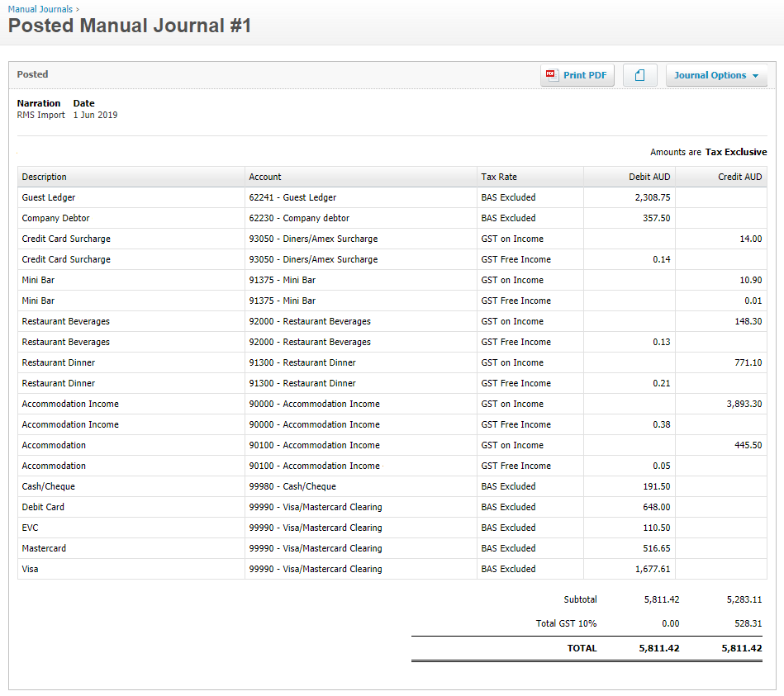Click the 3,893.30 Accommodation Income credit
The height and width of the screenshot is (696, 784).
pos(744,404)
